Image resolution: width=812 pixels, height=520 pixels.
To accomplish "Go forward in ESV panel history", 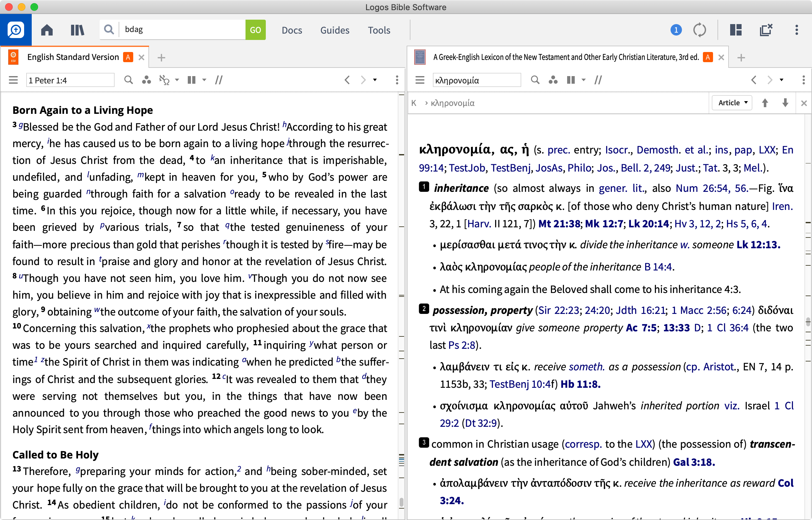I will click(x=363, y=80).
